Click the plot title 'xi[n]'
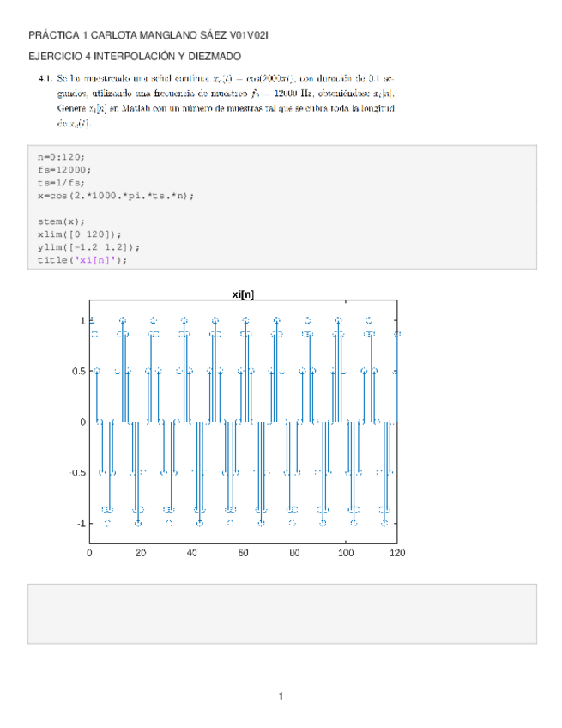562x728 pixels. click(243, 294)
